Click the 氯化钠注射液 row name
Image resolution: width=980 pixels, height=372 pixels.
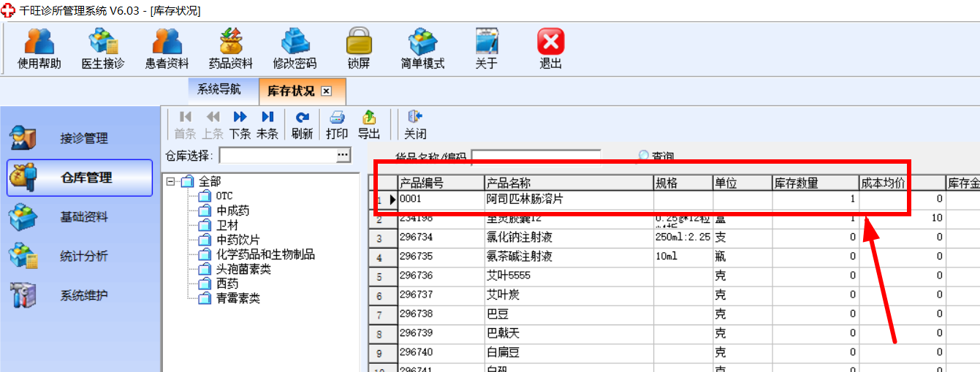tap(569, 238)
